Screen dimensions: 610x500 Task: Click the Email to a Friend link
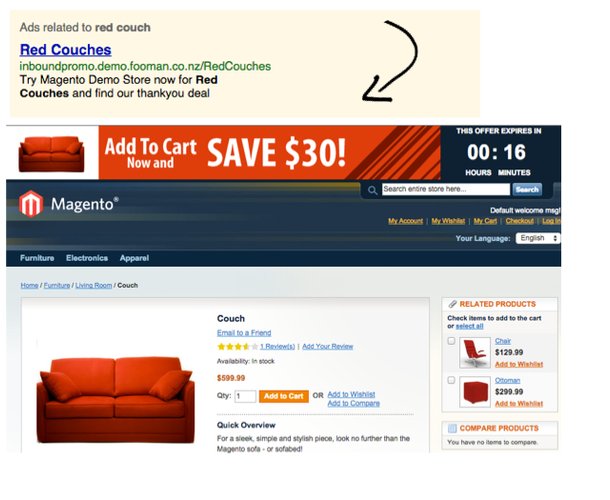[244, 333]
